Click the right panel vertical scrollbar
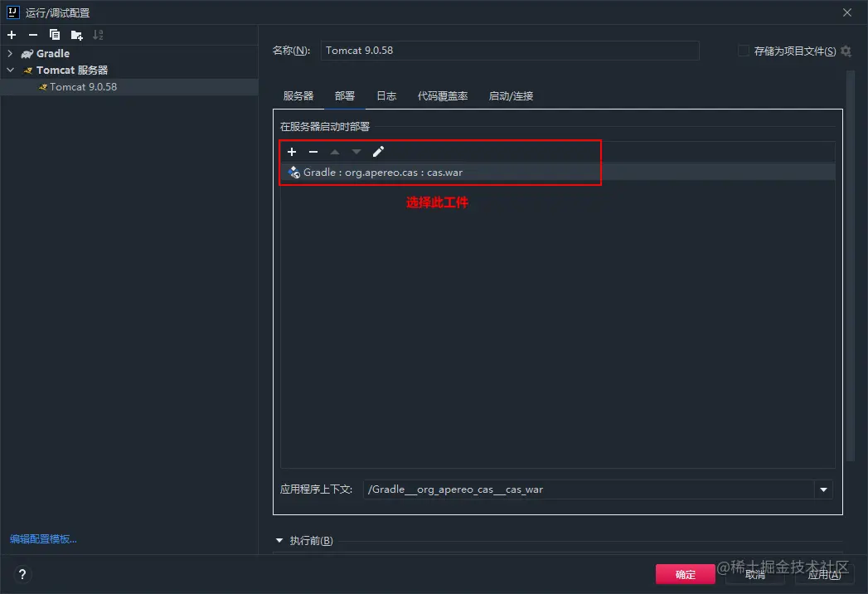Screen dimensions: 868x594 click(851, 266)
